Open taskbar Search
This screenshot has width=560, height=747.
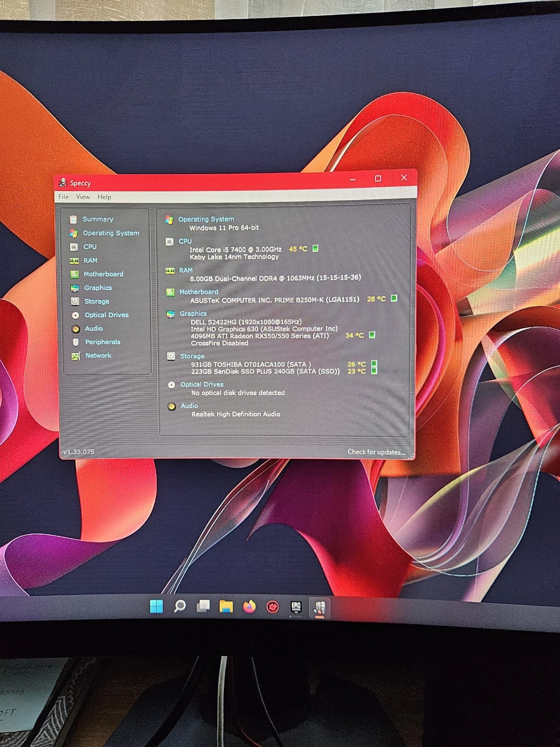tap(180, 606)
